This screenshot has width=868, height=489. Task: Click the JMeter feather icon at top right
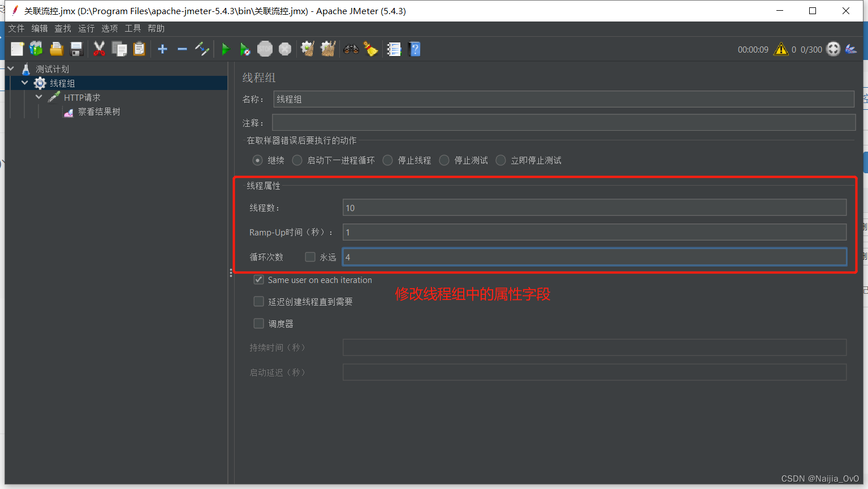[x=851, y=49]
